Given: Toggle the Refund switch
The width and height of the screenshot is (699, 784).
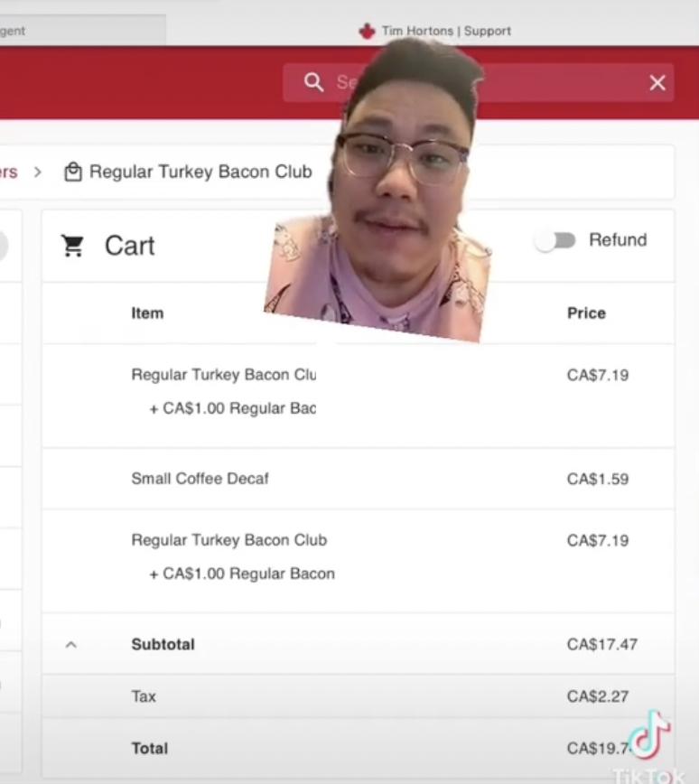Looking at the screenshot, I should coord(555,240).
